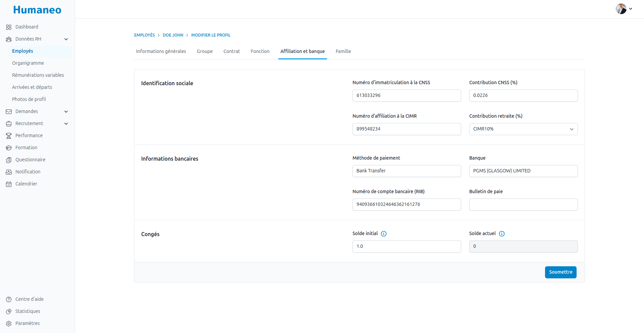Focus the Numéro de compte bancaire field
The width and height of the screenshot is (644, 333).
[x=407, y=205]
